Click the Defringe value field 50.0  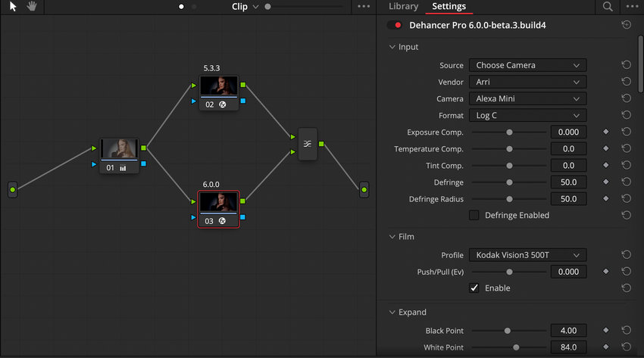point(568,182)
